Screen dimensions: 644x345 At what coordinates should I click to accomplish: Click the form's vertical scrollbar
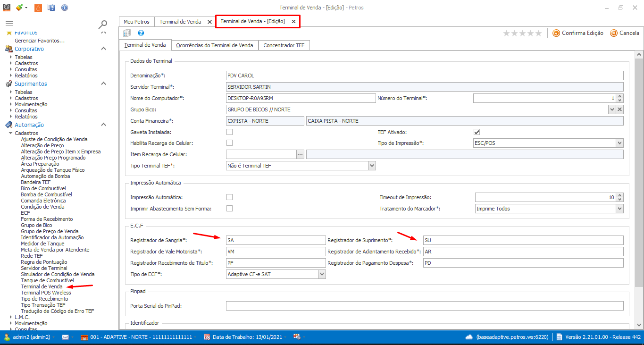639,172
